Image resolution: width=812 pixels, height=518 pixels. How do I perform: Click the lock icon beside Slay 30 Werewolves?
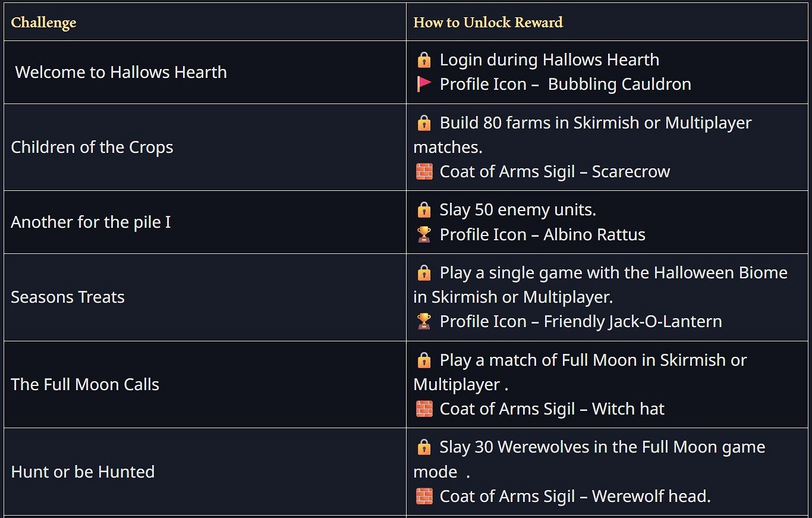click(x=424, y=447)
